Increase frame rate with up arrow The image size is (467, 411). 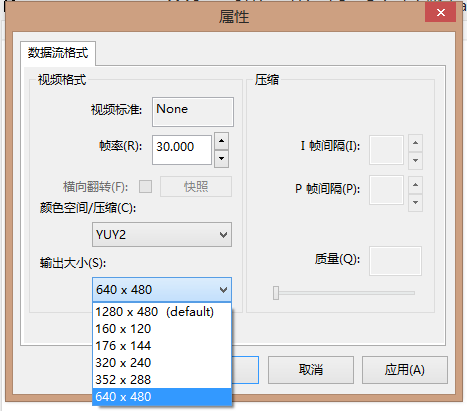point(221,141)
